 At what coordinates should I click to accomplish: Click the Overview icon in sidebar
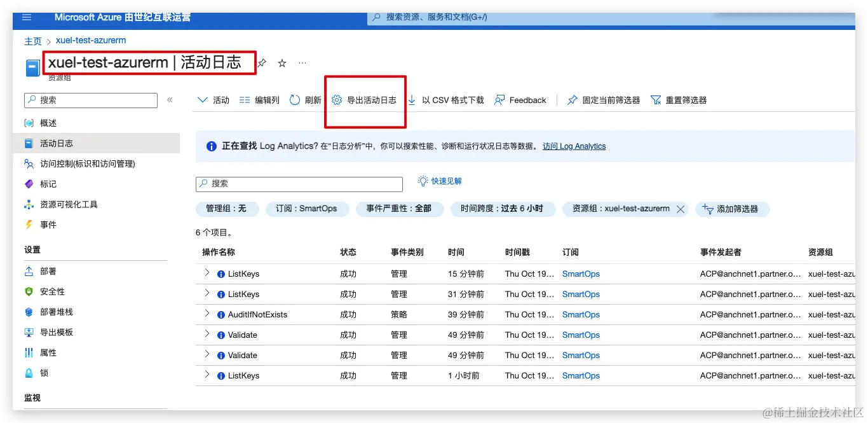click(x=29, y=123)
